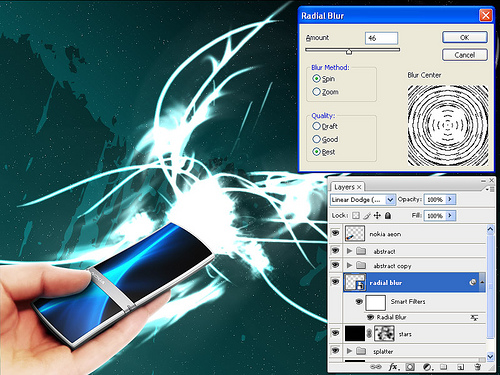Choose Best quality
Screen dimensions: 500x375
316,152
